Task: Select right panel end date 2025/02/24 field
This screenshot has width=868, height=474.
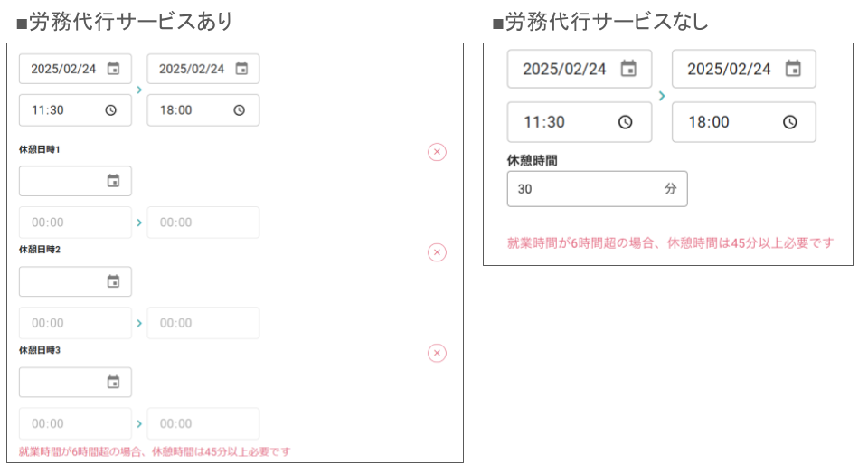Action: click(x=729, y=69)
